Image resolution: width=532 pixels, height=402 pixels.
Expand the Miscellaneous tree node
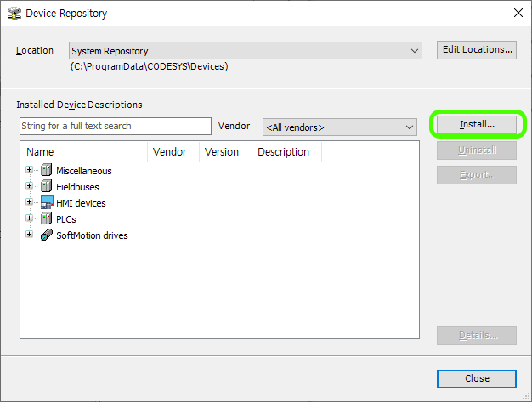tap(30, 170)
